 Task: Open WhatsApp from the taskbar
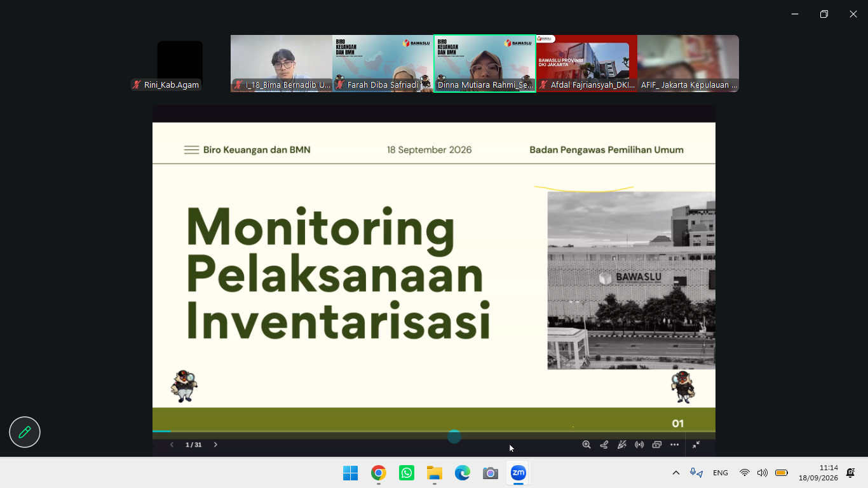pyautogui.click(x=407, y=473)
